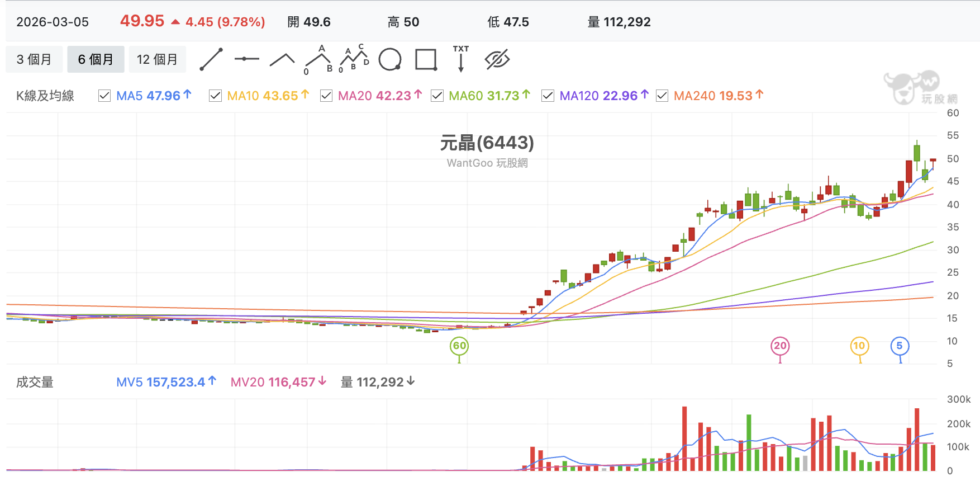The width and height of the screenshot is (980, 481).
Task: Select the angle polyline drawing tool
Action: click(282, 59)
